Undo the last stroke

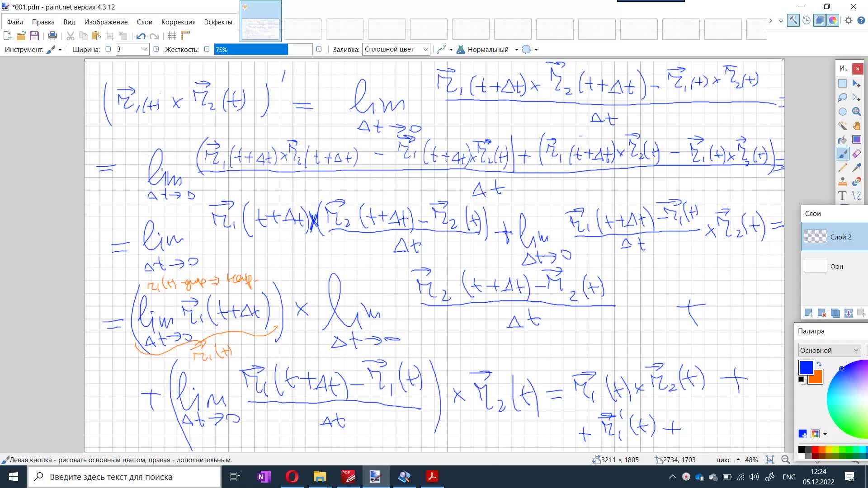141,36
